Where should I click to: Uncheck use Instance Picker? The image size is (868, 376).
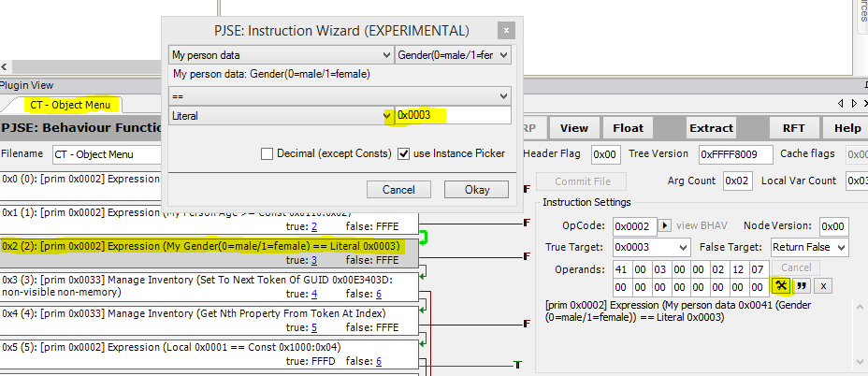[x=404, y=153]
